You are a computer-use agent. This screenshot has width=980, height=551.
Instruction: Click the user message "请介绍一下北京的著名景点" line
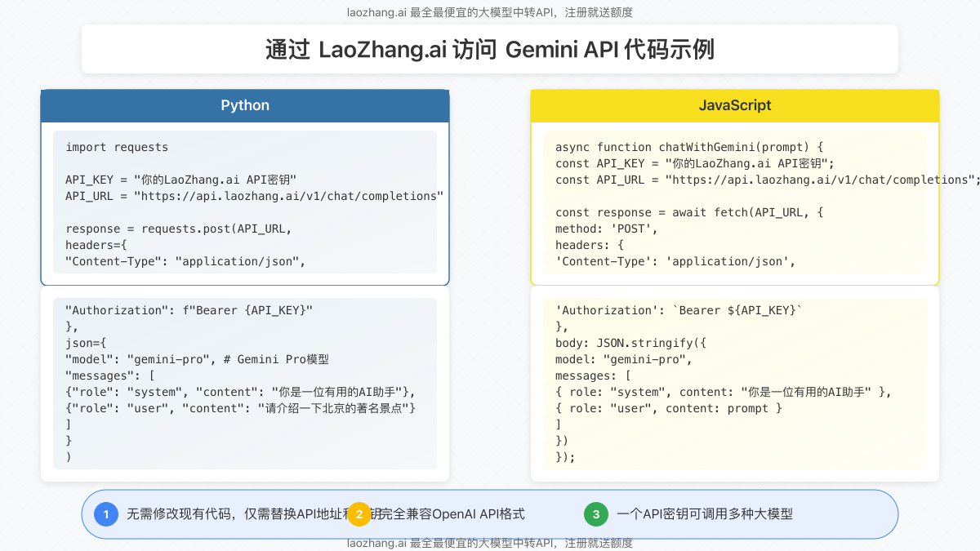pos(241,408)
